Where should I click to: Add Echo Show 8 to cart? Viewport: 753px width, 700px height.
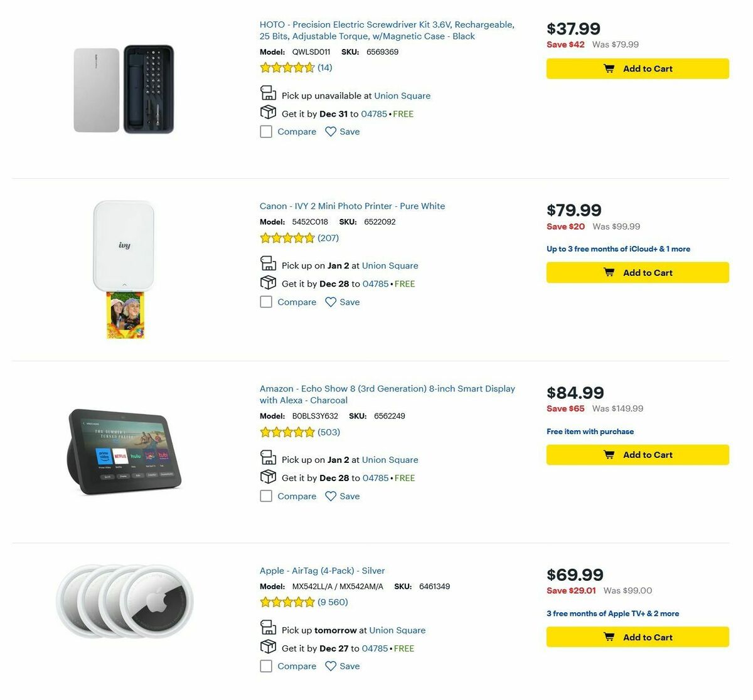[638, 454]
